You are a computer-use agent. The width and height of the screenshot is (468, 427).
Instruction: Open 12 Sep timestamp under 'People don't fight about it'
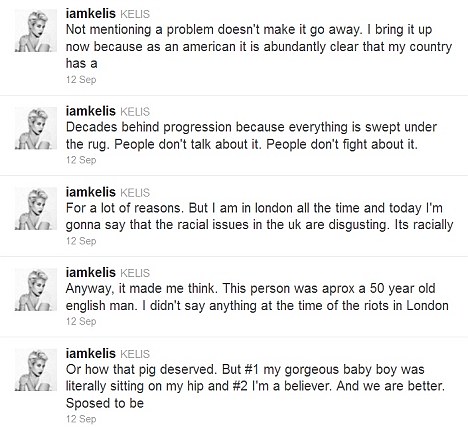[x=81, y=160]
